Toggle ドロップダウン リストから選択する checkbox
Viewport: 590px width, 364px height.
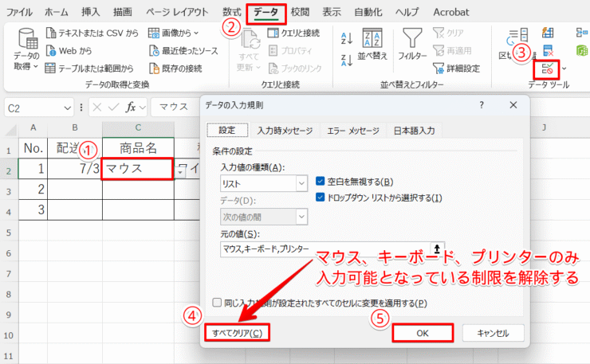[x=321, y=198]
